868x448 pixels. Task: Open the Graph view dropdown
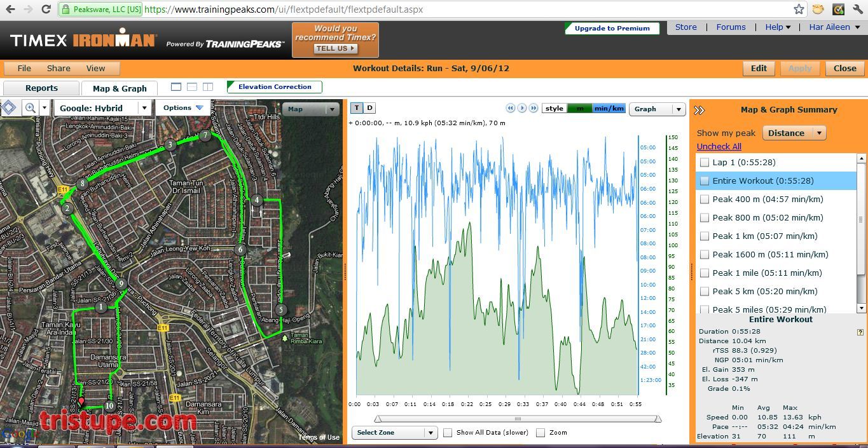(657, 109)
